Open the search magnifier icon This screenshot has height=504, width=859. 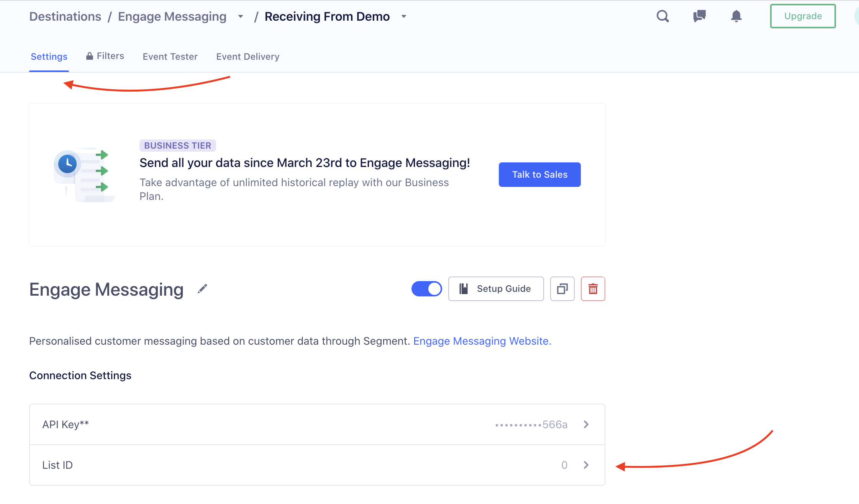tap(662, 16)
